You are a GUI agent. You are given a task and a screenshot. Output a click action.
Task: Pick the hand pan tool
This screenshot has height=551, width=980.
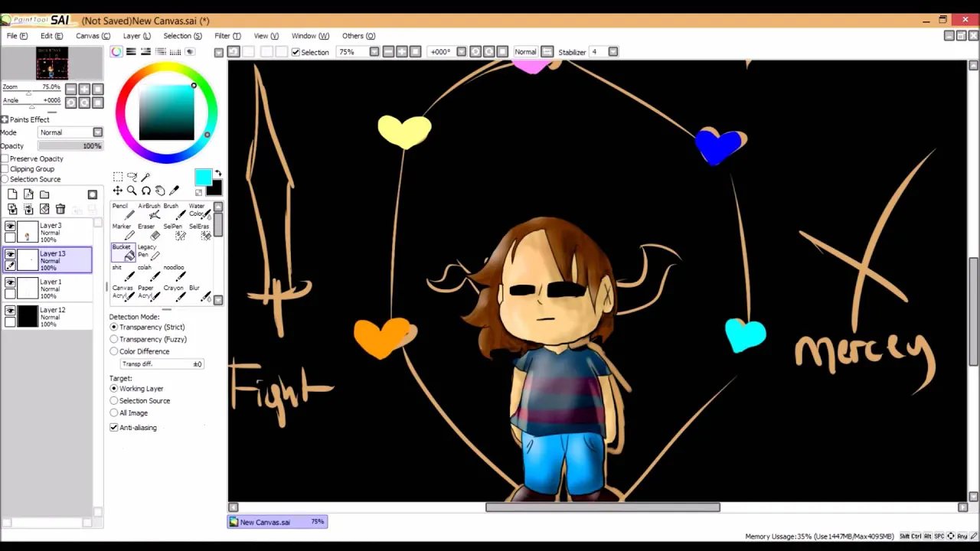pos(159,191)
